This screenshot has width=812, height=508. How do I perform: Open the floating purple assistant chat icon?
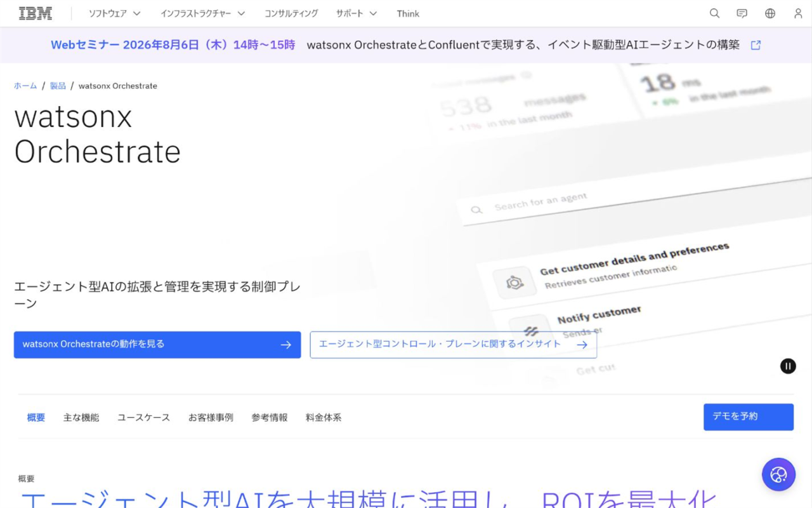tap(778, 474)
